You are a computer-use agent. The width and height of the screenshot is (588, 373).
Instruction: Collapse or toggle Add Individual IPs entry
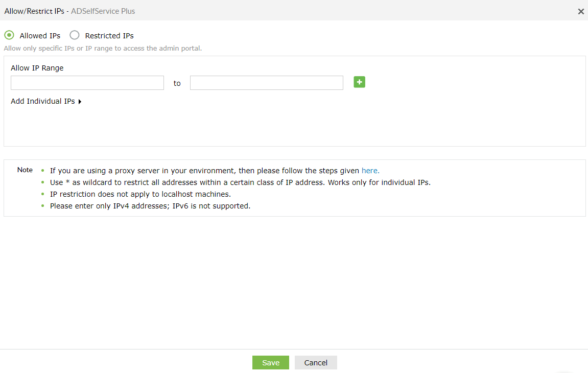point(46,101)
